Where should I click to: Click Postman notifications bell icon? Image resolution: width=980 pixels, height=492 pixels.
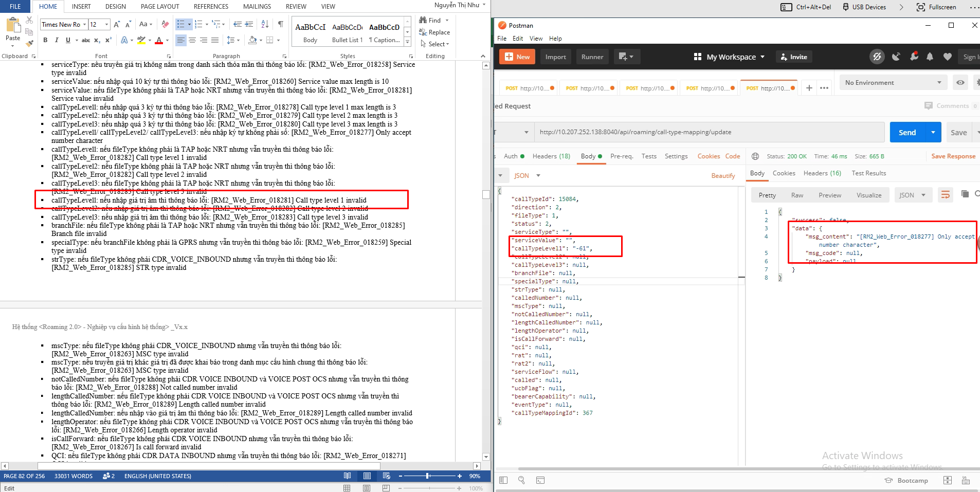pos(930,57)
